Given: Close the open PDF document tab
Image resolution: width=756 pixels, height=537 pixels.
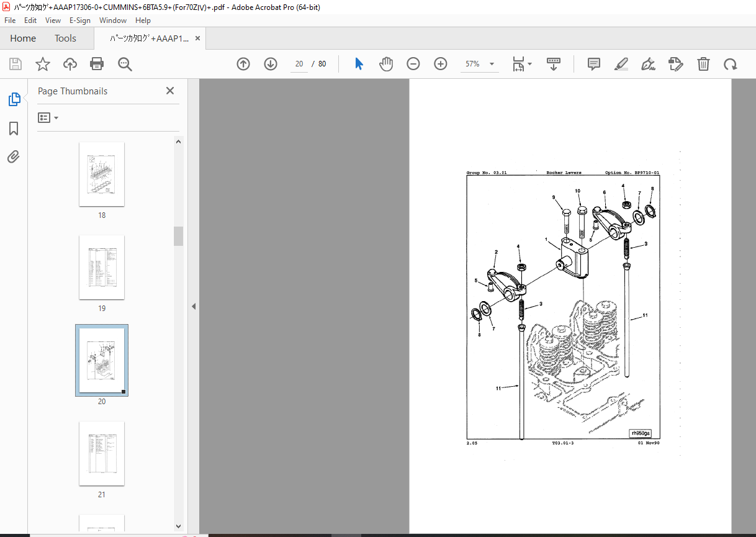Looking at the screenshot, I should coord(198,38).
